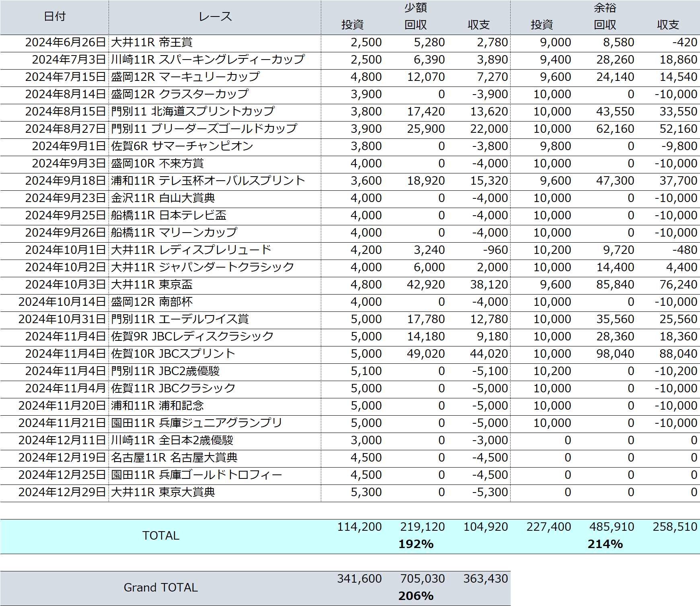Click 収支 header under 余裕
Viewport: 700px width, 606px height.
[668, 25]
